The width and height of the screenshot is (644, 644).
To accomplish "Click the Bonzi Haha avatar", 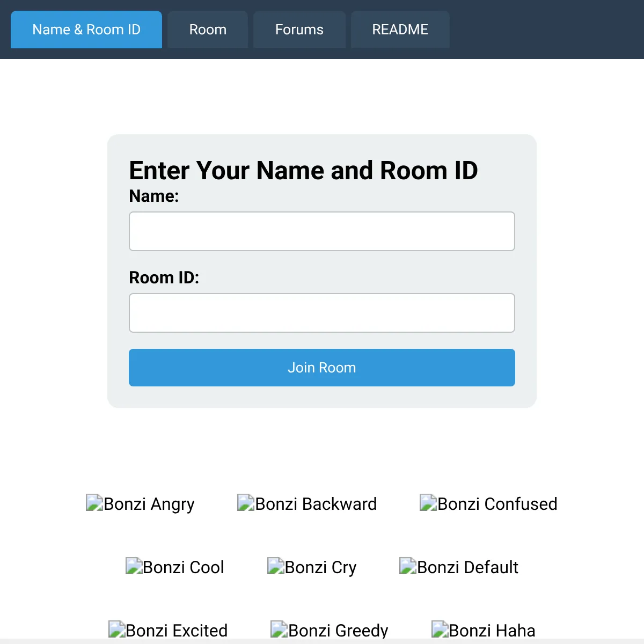I will coord(484,630).
